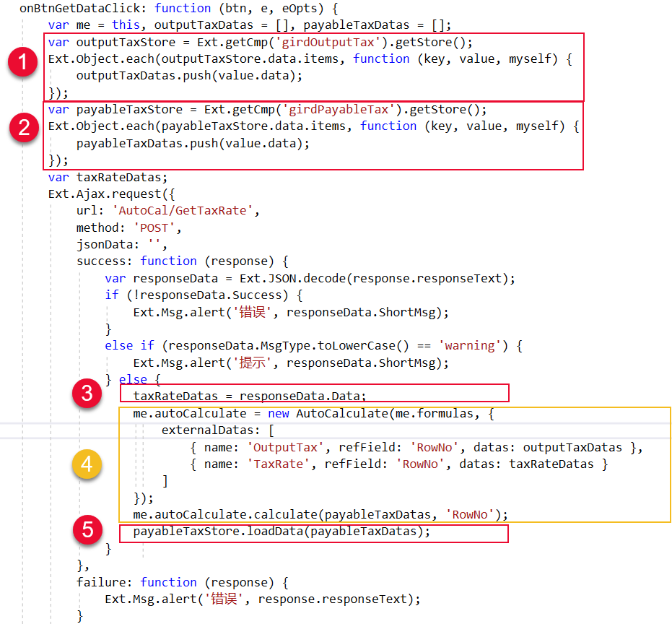Screen dimensions: 672x624
Task: Click the failure callback property name
Action: (104, 582)
